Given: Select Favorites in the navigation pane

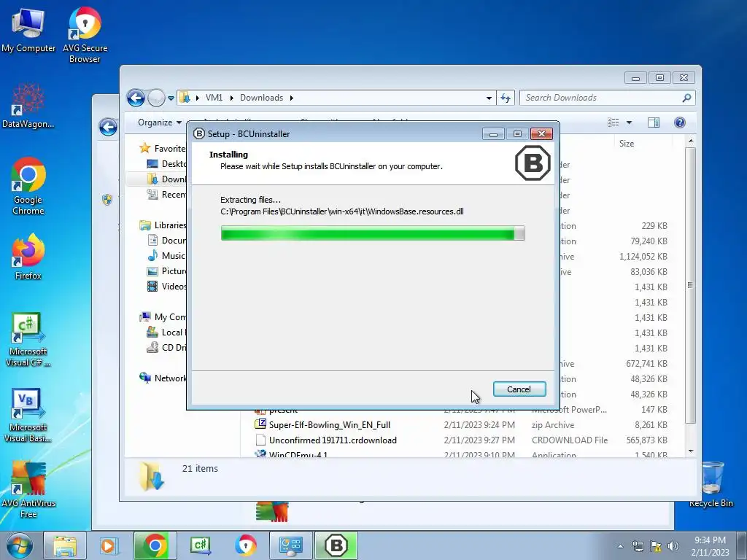Looking at the screenshot, I should point(163,149).
